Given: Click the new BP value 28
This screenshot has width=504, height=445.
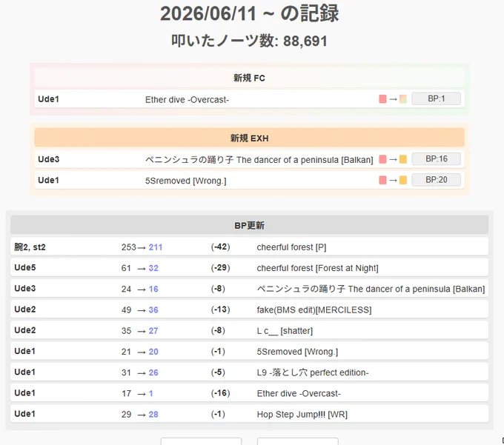Looking at the screenshot, I should tap(153, 414).
